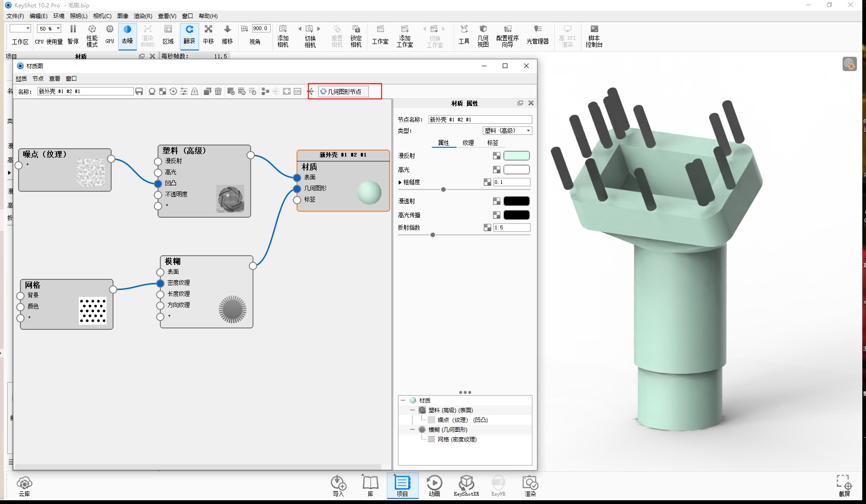
Task: Open the Scripting Console
Action: click(594, 36)
